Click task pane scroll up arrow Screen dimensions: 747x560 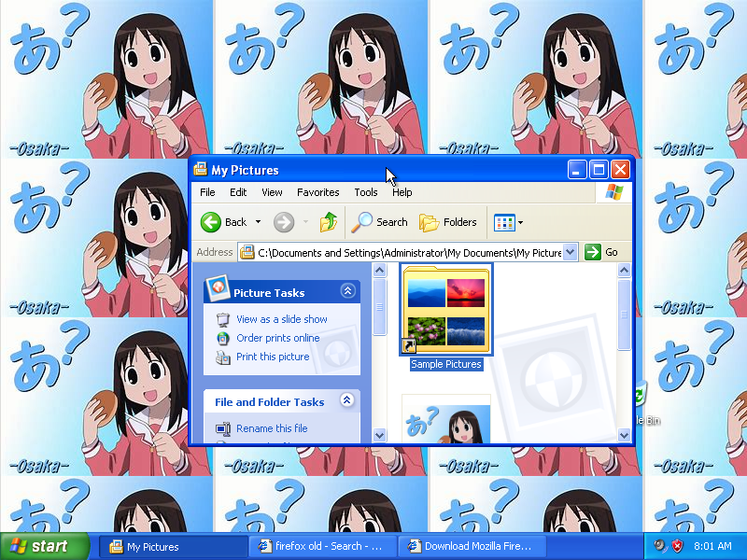coord(380,271)
